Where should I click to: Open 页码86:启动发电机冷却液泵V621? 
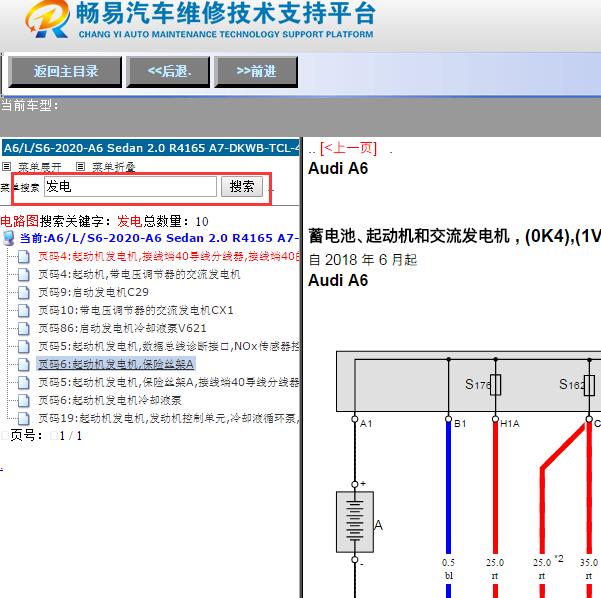(x=122, y=328)
